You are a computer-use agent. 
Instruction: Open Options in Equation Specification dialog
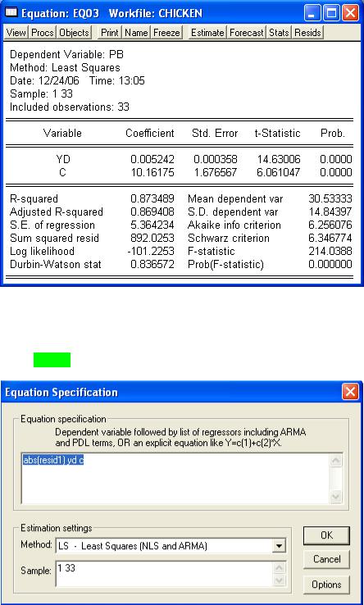point(326,585)
